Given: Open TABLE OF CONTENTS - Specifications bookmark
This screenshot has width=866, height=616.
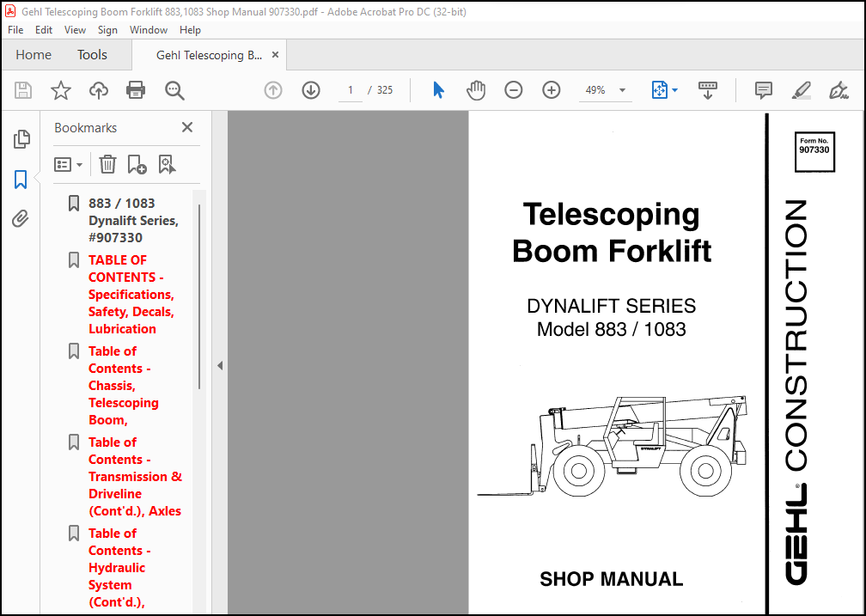Looking at the screenshot, I should pos(131,295).
